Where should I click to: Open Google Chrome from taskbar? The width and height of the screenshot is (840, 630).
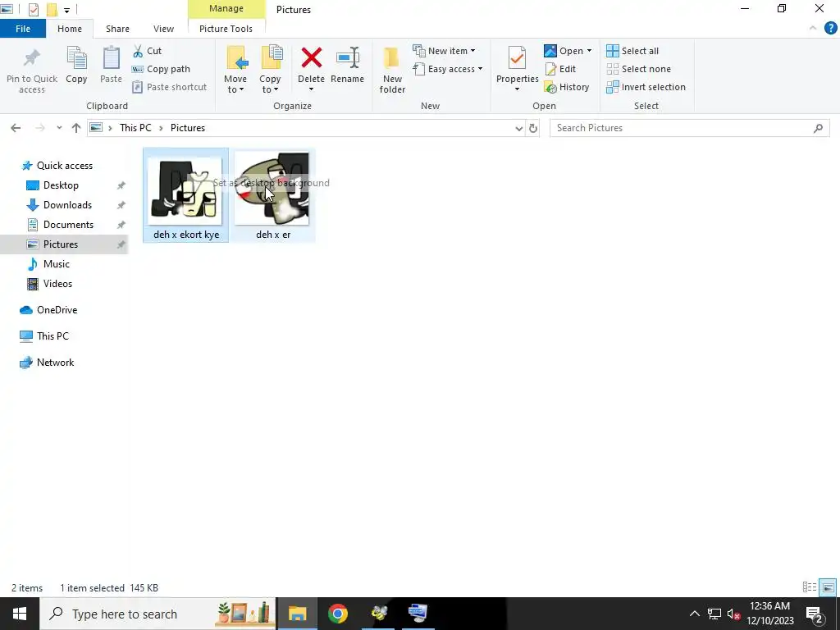(x=338, y=614)
